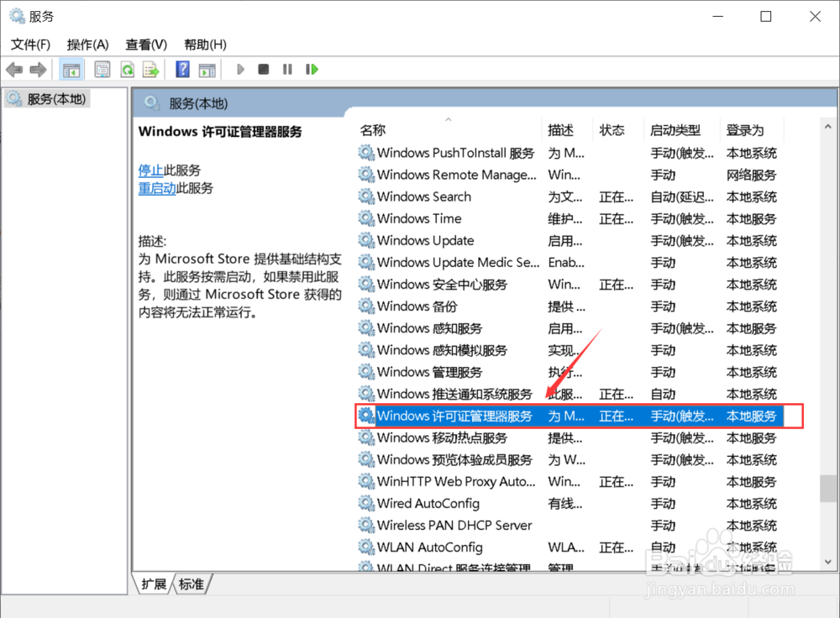840x618 pixels.
Task: Switch to the 扩展 tab
Action: coord(154,584)
